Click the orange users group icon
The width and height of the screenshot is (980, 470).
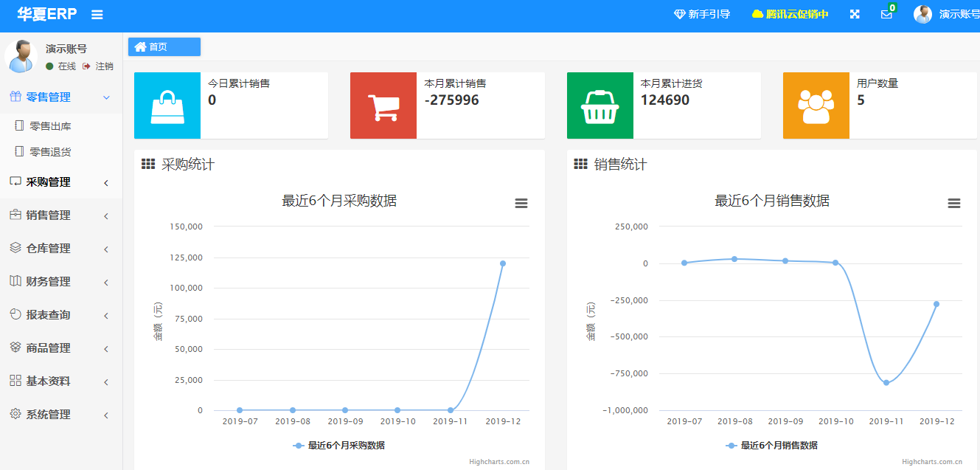click(816, 106)
